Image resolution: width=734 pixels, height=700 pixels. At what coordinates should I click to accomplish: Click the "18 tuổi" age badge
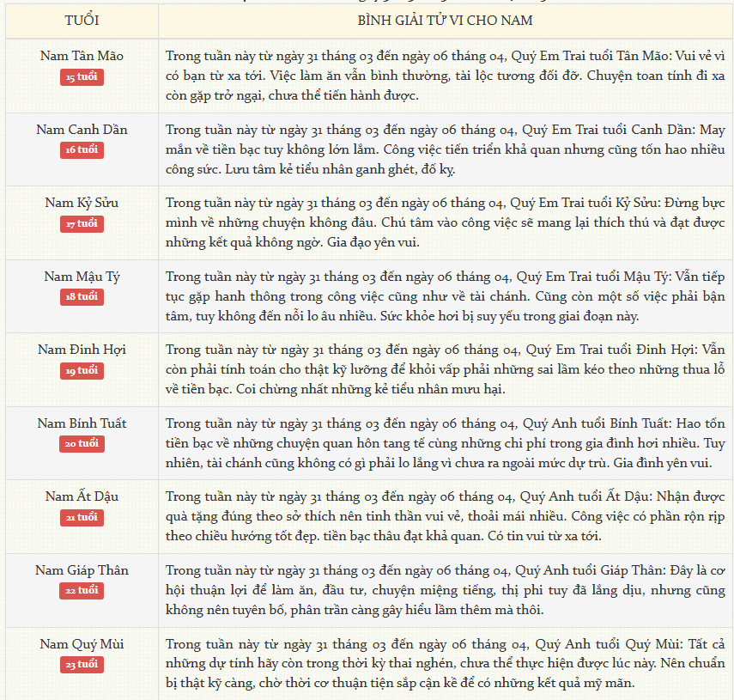point(82,297)
